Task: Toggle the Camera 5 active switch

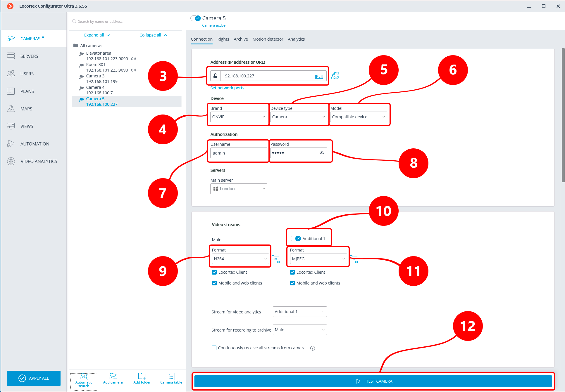Action: click(195, 18)
